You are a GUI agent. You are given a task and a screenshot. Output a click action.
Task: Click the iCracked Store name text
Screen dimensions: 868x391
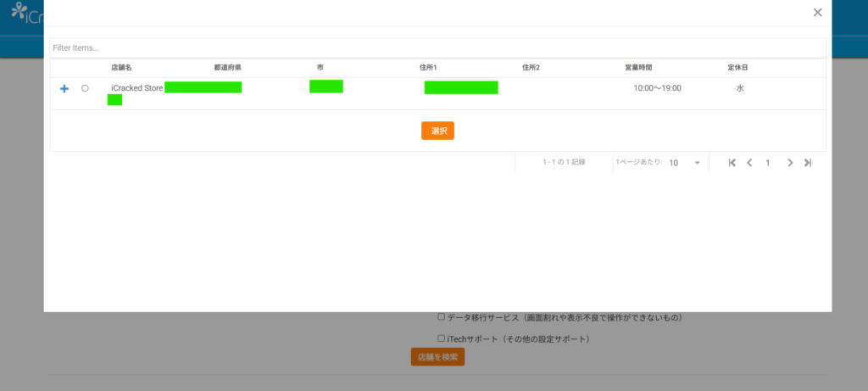[136, 88]
